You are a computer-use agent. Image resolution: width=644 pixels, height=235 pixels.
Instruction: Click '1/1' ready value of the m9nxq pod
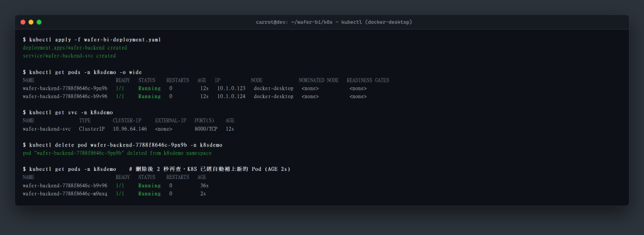point(120,194)
